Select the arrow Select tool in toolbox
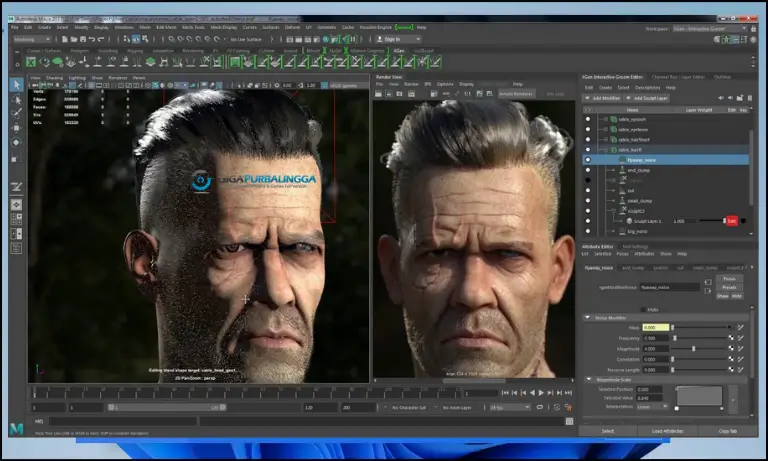This screenshot has width=768, height=461. tap(16, 85)
